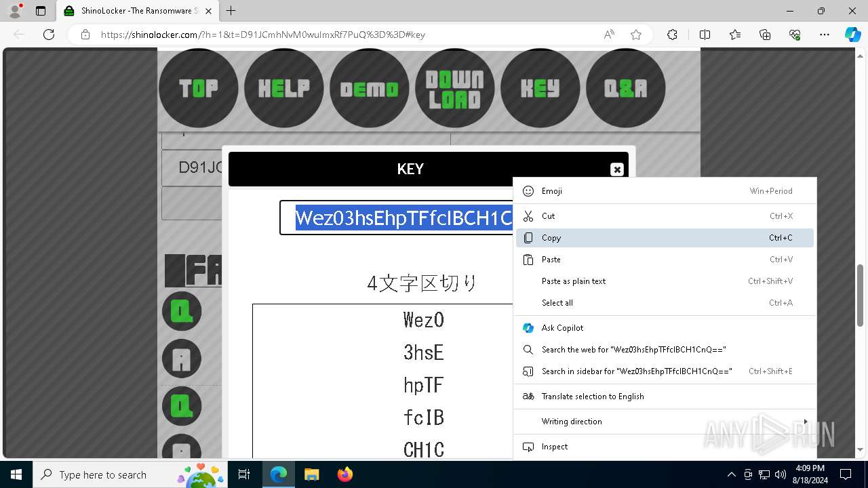Click the second green Q FAQ icon
The height and width of the screenshot is (488, 868).
coord(182,406)
